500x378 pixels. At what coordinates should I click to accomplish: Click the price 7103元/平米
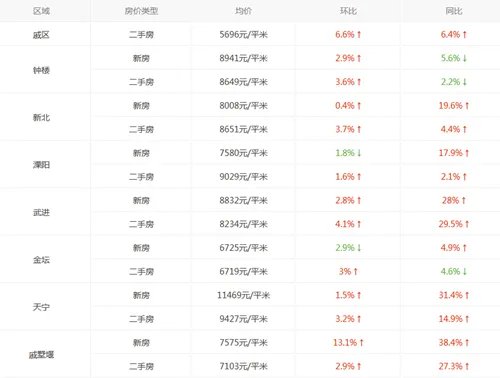(x=243, y=366)
